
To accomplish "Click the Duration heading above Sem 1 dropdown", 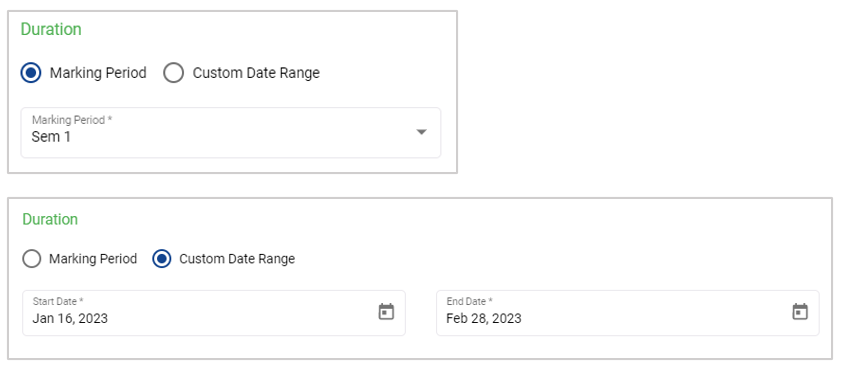I will click(x=51, y=29).
